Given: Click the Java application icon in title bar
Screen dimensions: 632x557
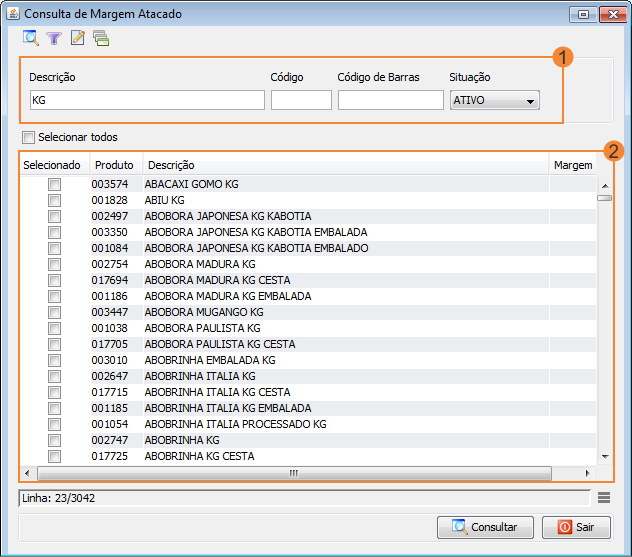Looking at the screenshot, I should 13,13.
